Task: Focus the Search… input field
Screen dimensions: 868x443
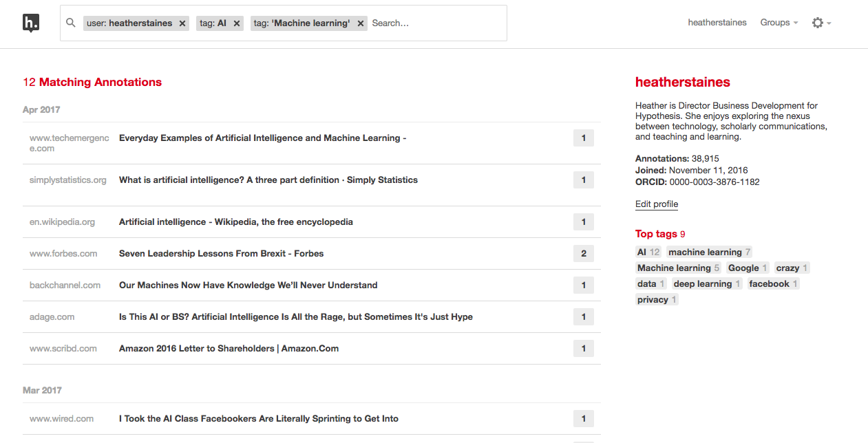Action: 434,23
